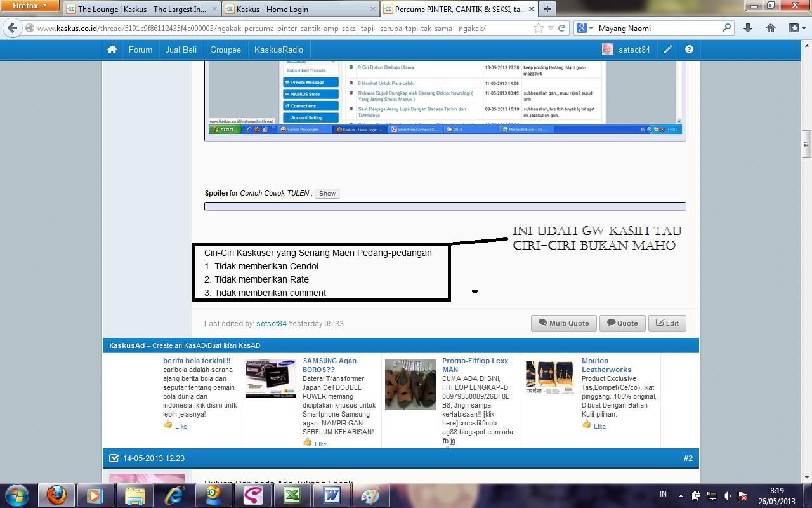Click the IN language indicator

[x=663, y=494]
